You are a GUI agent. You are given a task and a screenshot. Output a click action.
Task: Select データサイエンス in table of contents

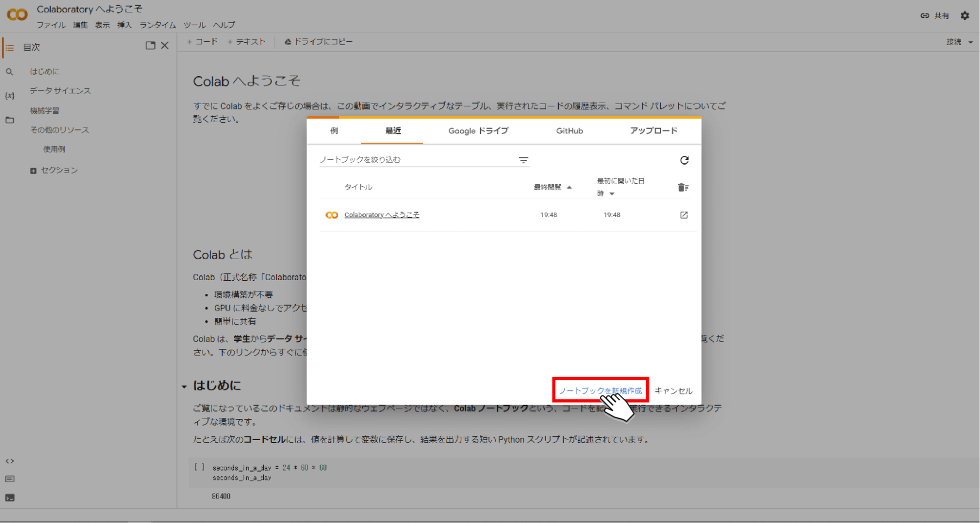point(60,91)
